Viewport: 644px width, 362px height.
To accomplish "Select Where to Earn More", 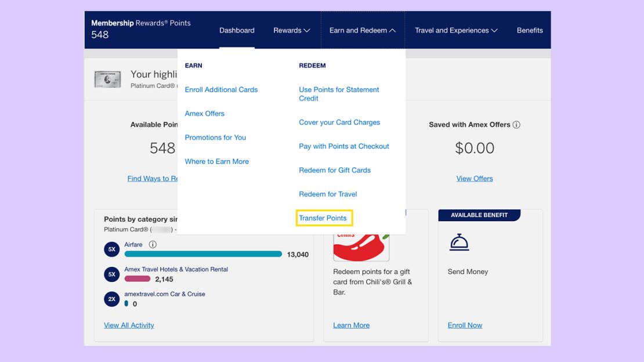I will click(217, 161).
